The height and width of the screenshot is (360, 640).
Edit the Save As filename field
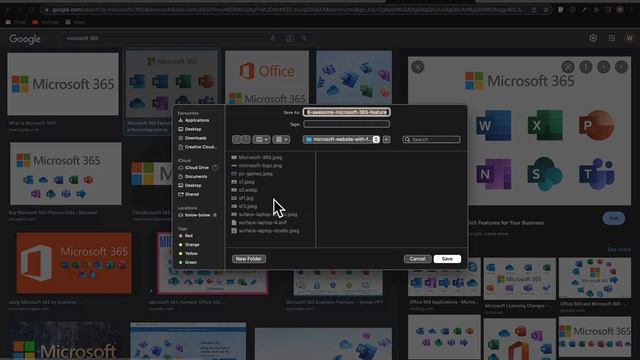tap(346, 112)
